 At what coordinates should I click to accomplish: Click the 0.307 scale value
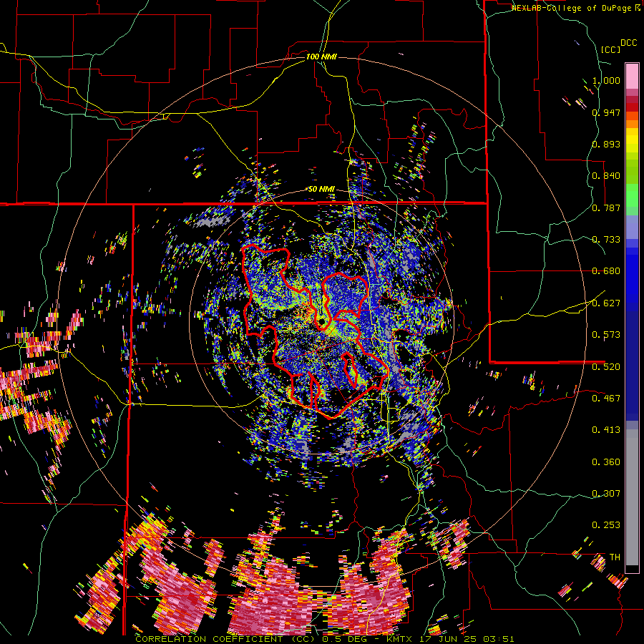click(x=606, y=494)
